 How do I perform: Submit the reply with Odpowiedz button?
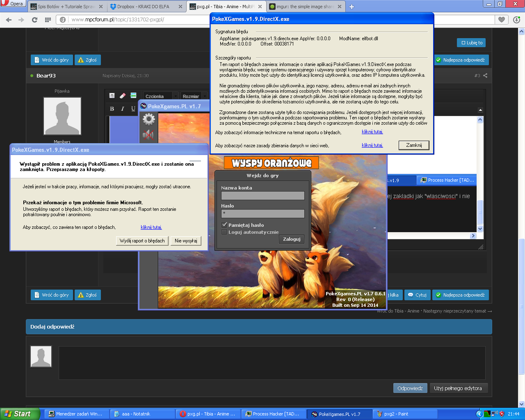pos(410,388)
